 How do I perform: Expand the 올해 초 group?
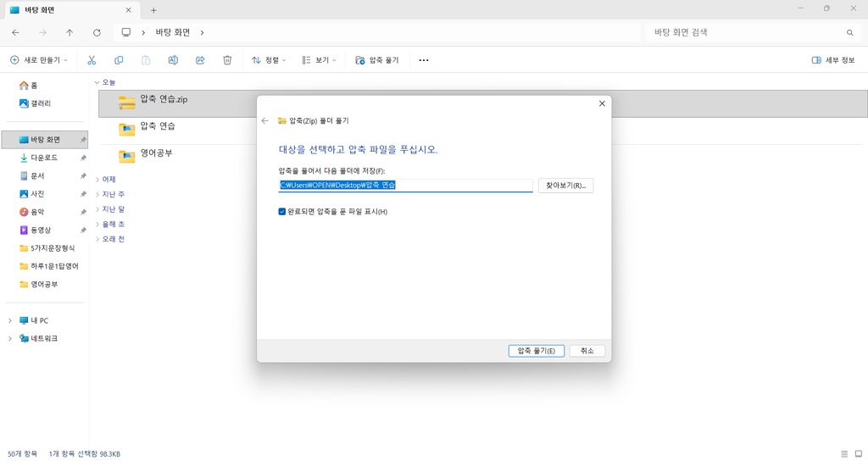97,224
